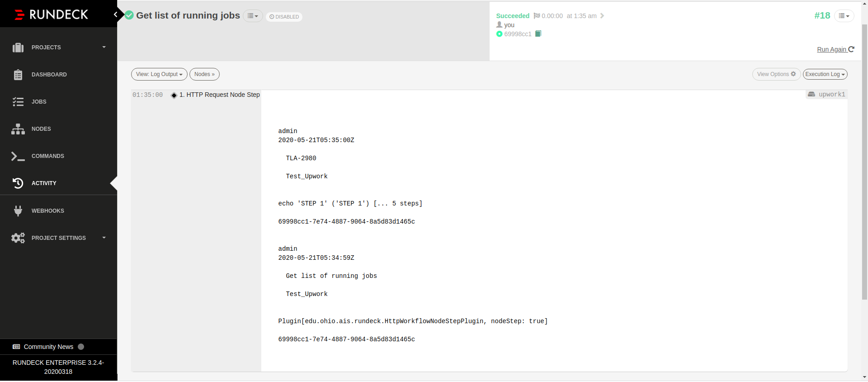Open the job actions dropdown beside title
This screenshot has height=382, width=868.
click(x=253, y=16)
